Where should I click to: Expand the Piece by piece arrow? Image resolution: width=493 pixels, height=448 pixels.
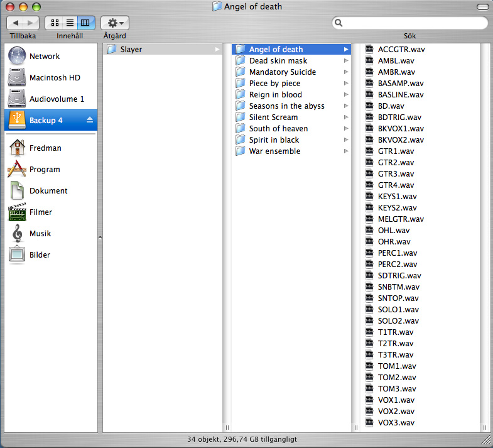click(x=346, y=84)
